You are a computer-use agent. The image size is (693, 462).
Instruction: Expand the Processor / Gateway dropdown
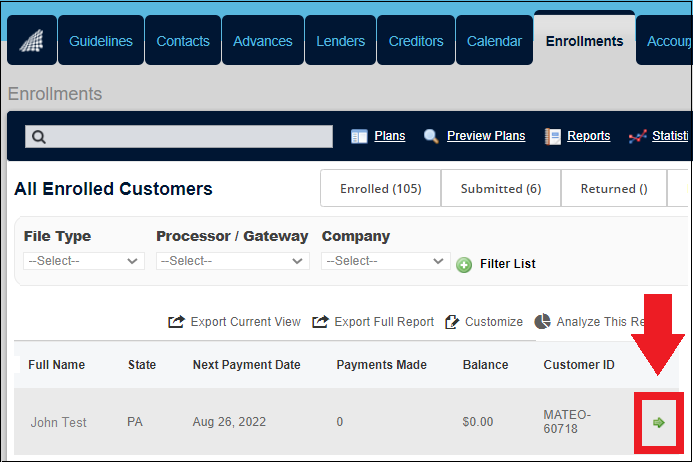[x=232, y=261]
